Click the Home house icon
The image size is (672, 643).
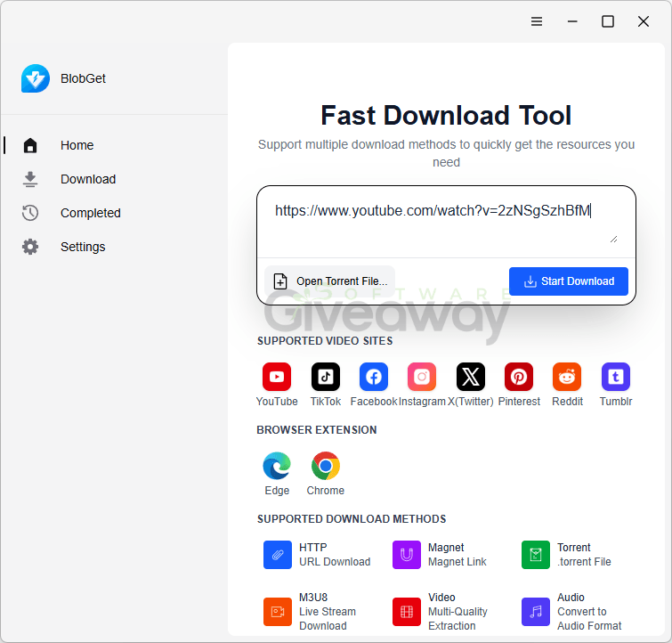click(30, 145)
